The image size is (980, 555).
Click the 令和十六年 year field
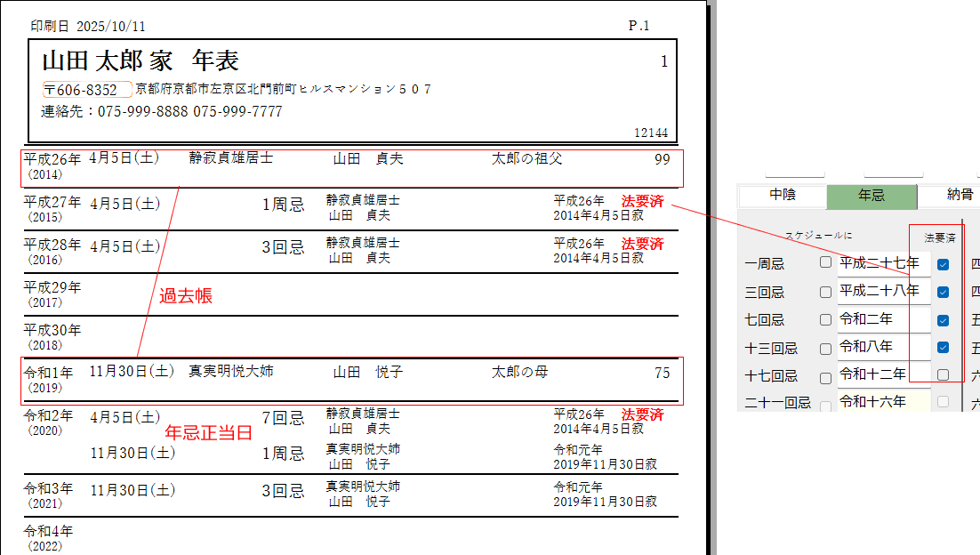(x=883, y=402)
